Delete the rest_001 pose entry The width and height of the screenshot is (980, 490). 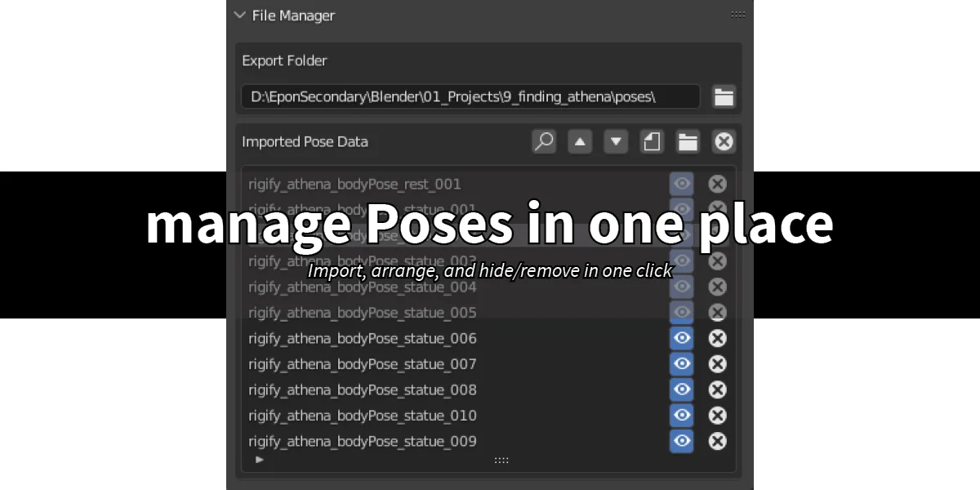(716, 184)
